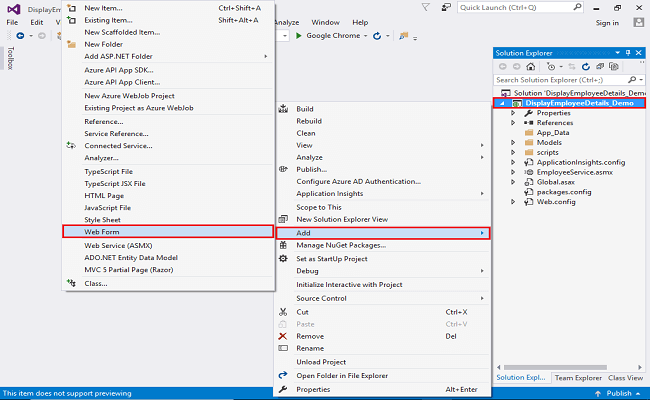Viewport: 650px width, 400px height.
Task: Open the search options dropdown in Solution Explorer
Action: (x=641, y=80)
